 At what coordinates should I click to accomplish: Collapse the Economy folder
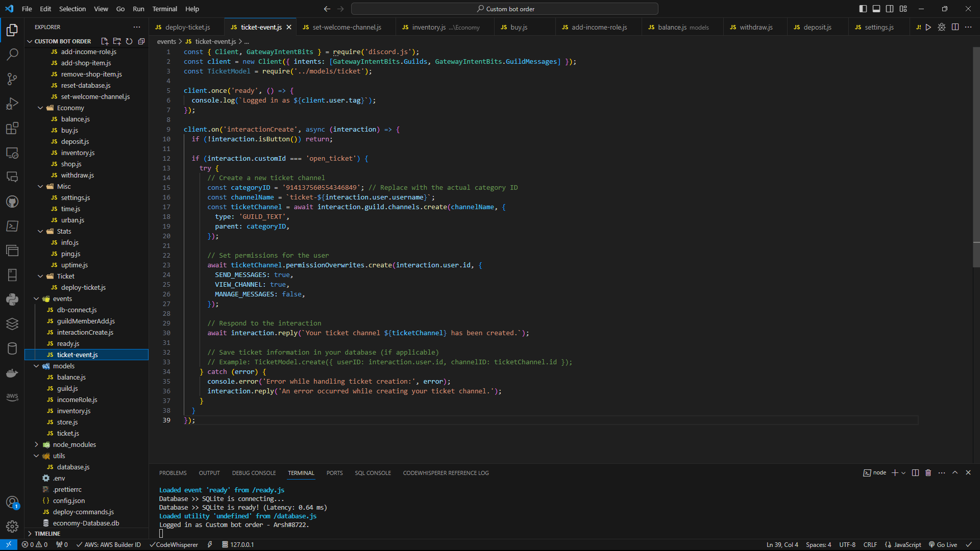[70, 108]
